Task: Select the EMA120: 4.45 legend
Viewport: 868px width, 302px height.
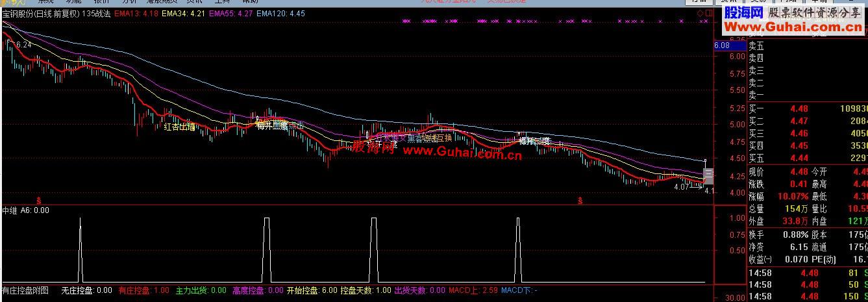Action: 280,13
